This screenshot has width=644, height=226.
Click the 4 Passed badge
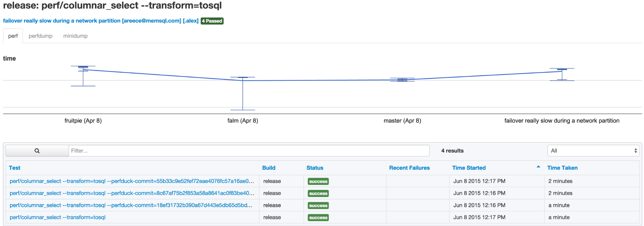[x=212, y=21]
